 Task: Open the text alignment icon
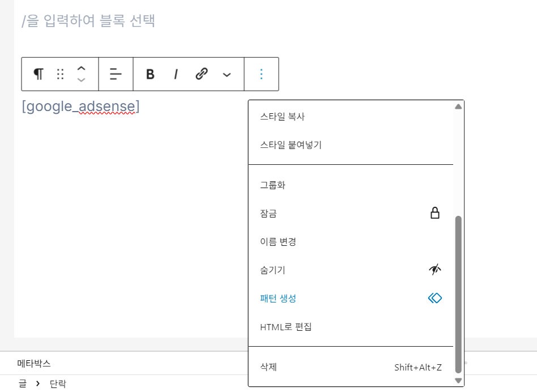click(x=115, y=74)
